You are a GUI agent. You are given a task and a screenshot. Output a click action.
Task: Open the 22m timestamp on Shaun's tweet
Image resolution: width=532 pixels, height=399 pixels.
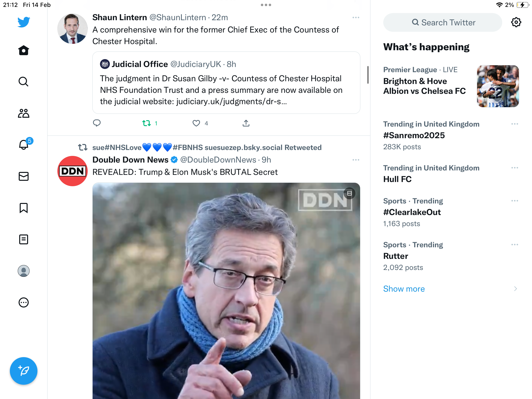[220, 17]
